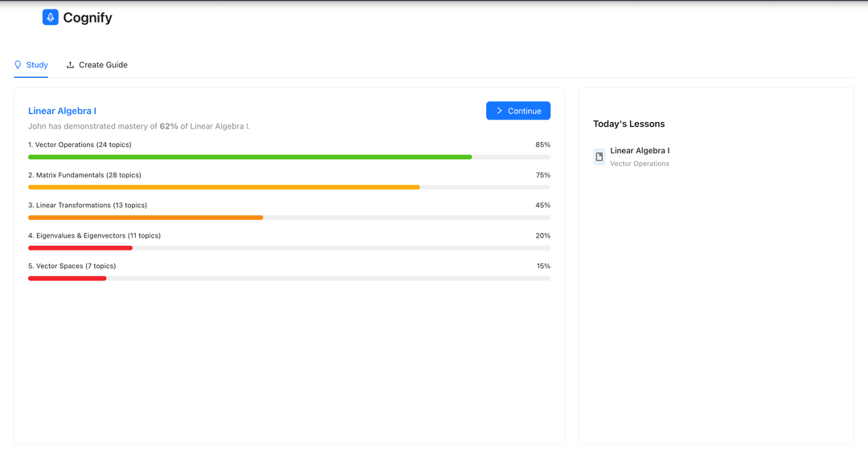
Task: Open the Create Guide tab
Action: 103,65
